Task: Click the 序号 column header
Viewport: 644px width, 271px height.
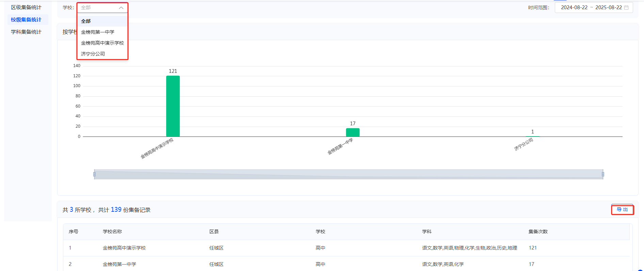Action: click(x=74, y=232)
